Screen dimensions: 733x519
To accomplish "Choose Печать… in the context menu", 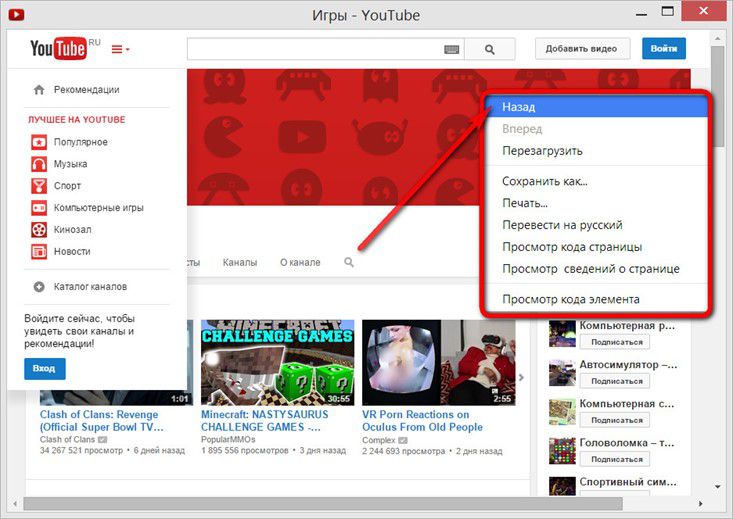I will tap(597, 203).
